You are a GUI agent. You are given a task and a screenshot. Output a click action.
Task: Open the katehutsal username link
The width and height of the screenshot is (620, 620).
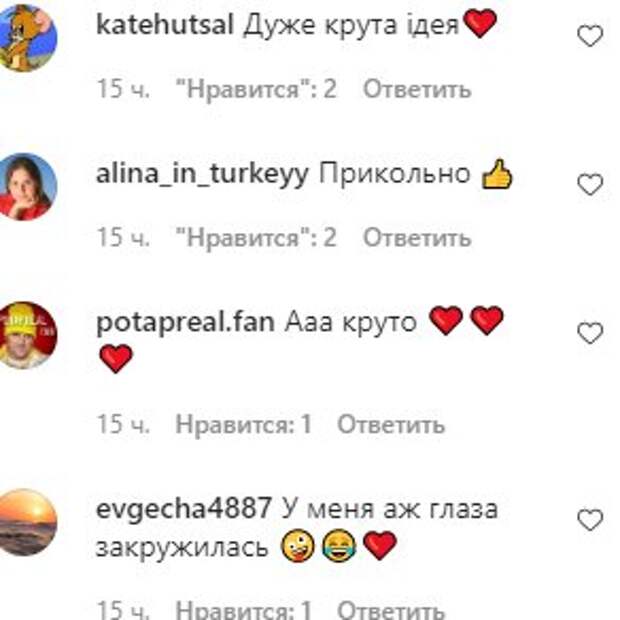click(165, 25)
